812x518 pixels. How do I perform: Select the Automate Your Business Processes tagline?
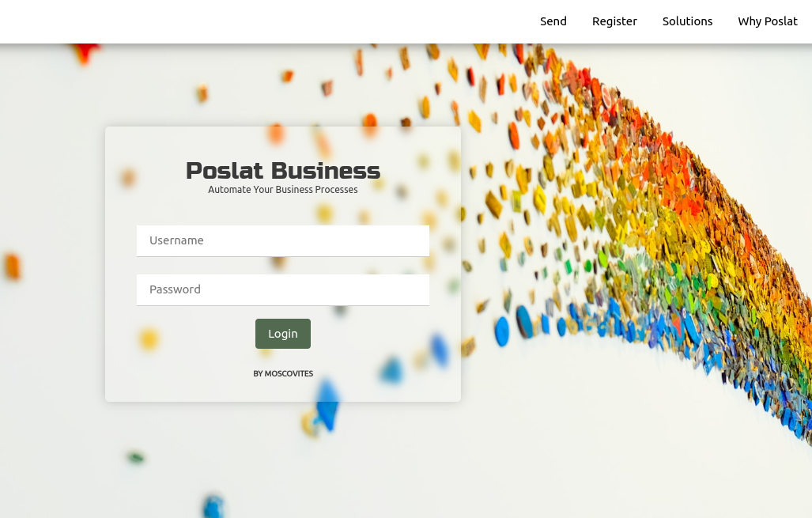[x=283, y=190]
